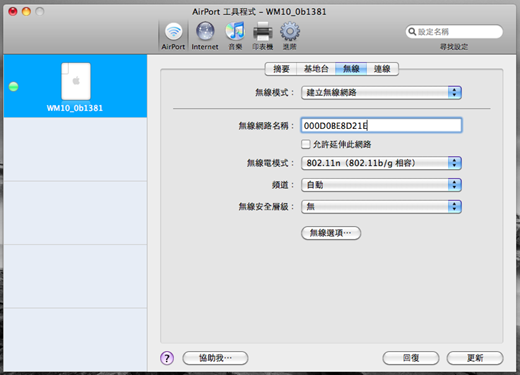520x375 pixels.
Task: Open the AirPort toolbar pane
Action: [173, 36]
